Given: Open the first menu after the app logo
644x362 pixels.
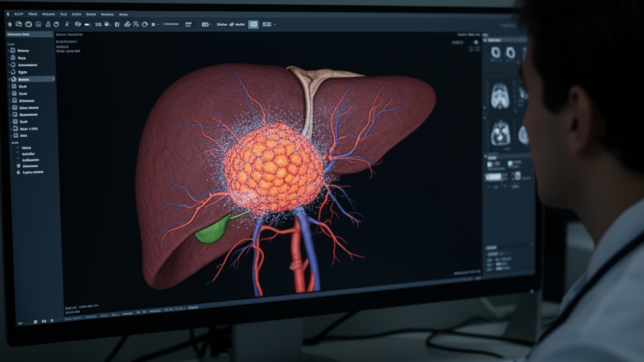Looking at the screenshot, I should tap(19, 14).
